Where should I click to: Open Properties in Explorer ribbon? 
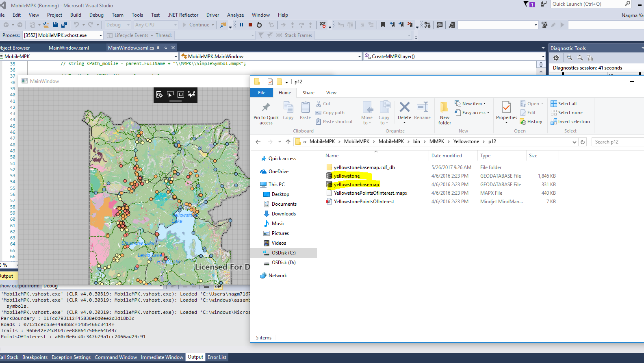click(x=506, y=112)
